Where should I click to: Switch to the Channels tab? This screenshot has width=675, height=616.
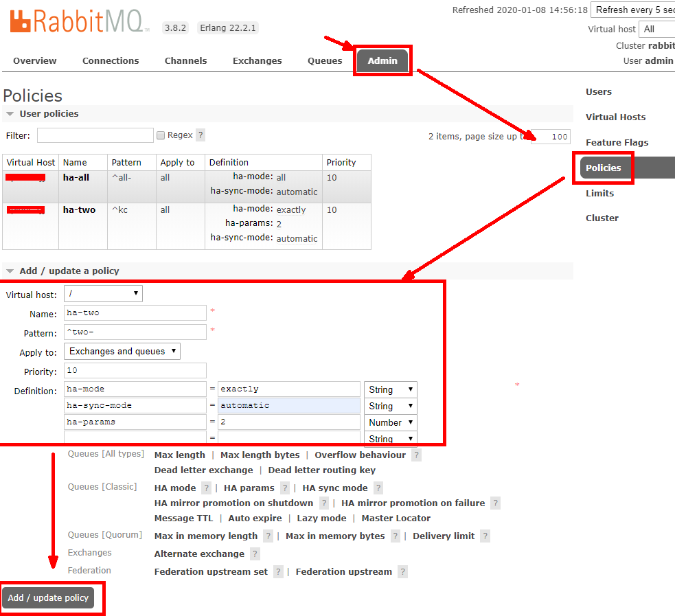(185, 60)
